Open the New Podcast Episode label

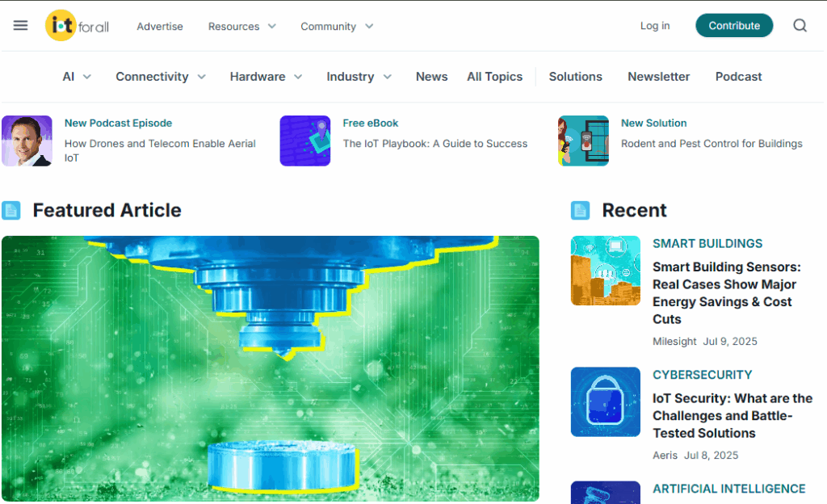point(118,123)
